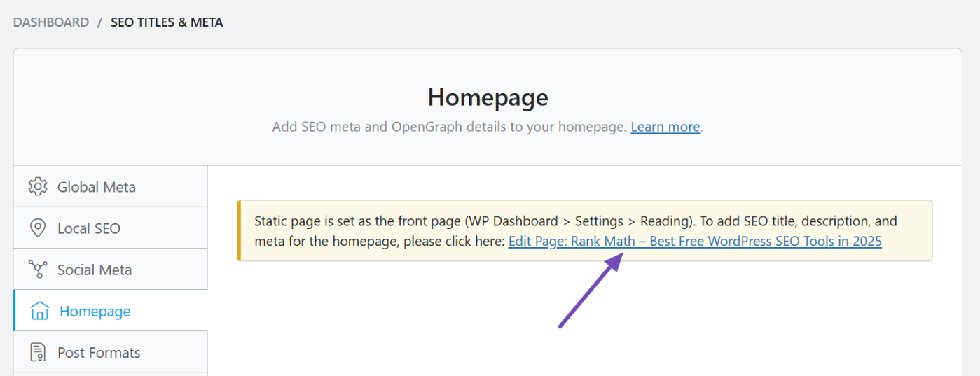980x376 pixels.
Task: Select the Social Meta tab label
Action: pyautogui.click(x=95, y=270)
